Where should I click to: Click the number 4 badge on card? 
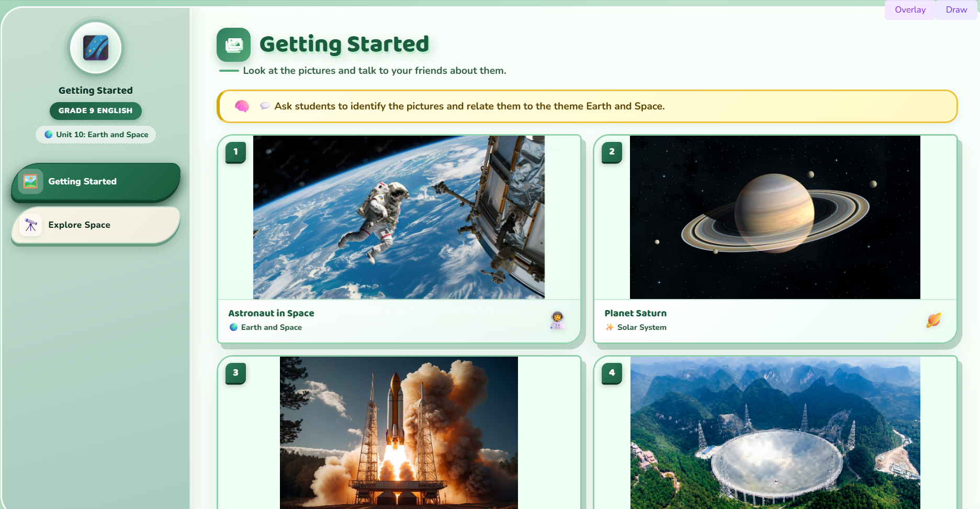[612, 373]
